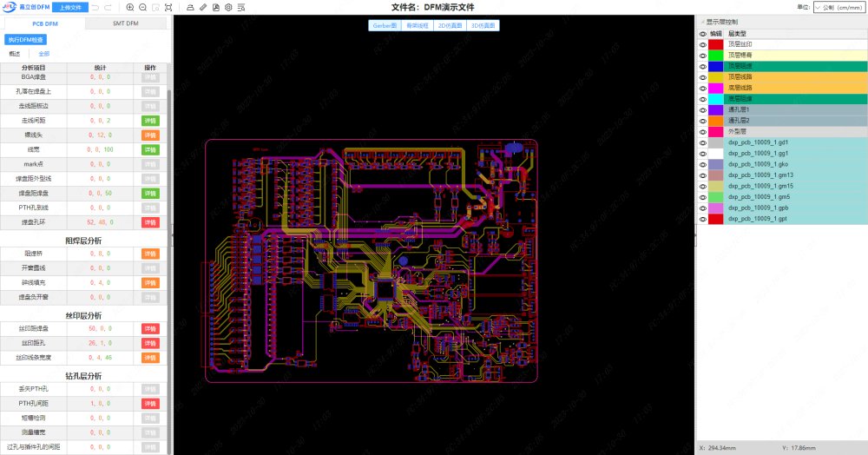868x455 pixels.
Task: Click the zoom out magnifier icon
Action: click(142, 7)
